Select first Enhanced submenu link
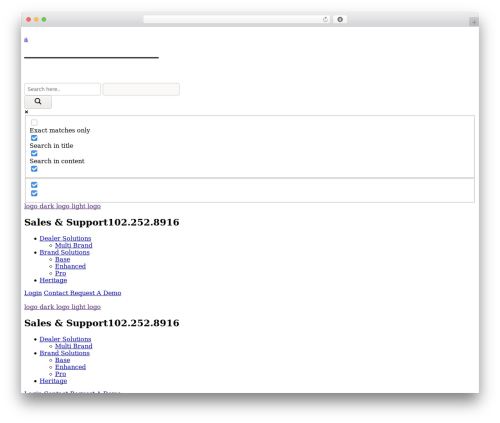This screenshot has width=500, height=423. (70, 266)
